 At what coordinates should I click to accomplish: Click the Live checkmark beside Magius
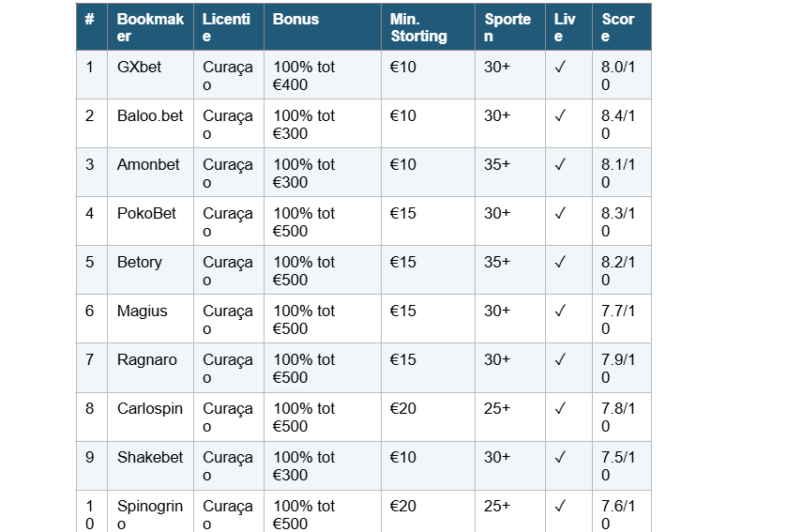(x=560, y=311)
